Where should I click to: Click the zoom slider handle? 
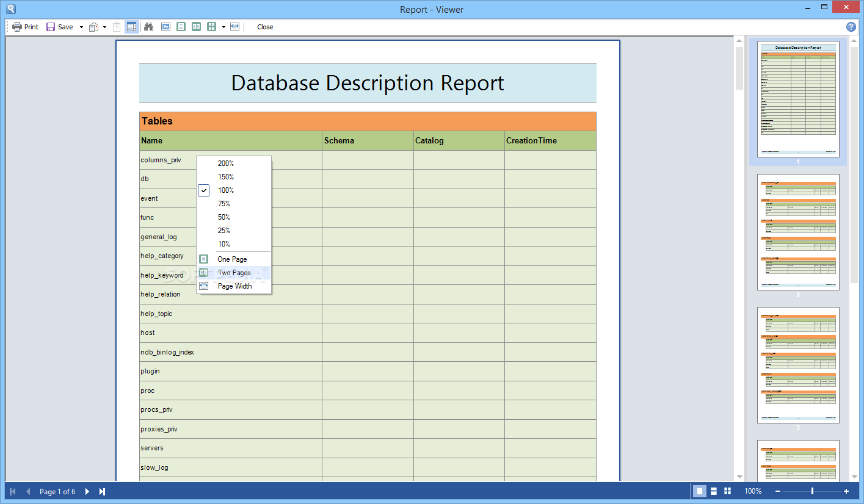coord(812,491)
